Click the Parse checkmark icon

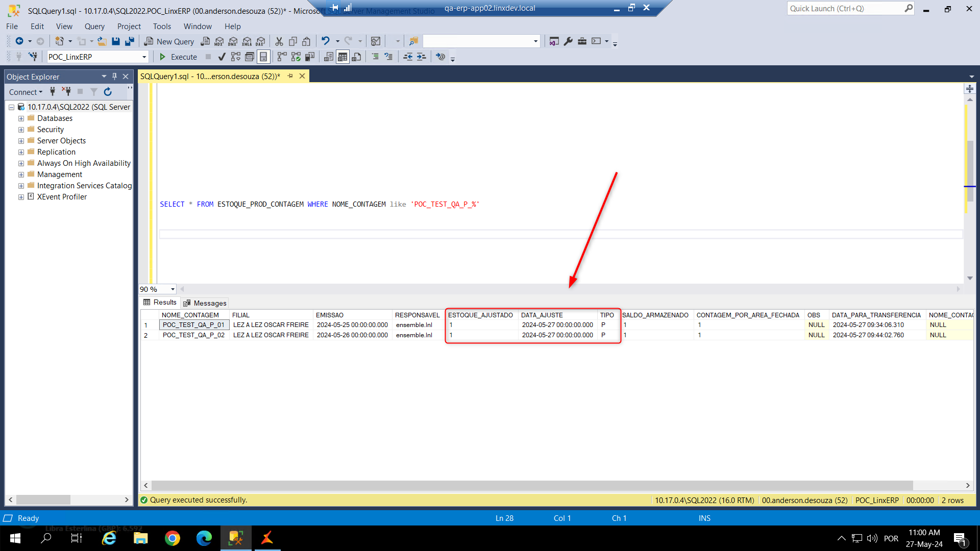tap(222, 57)
